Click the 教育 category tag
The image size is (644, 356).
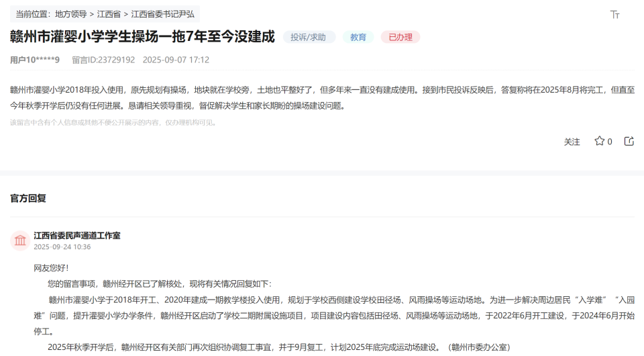click(358, 37)
